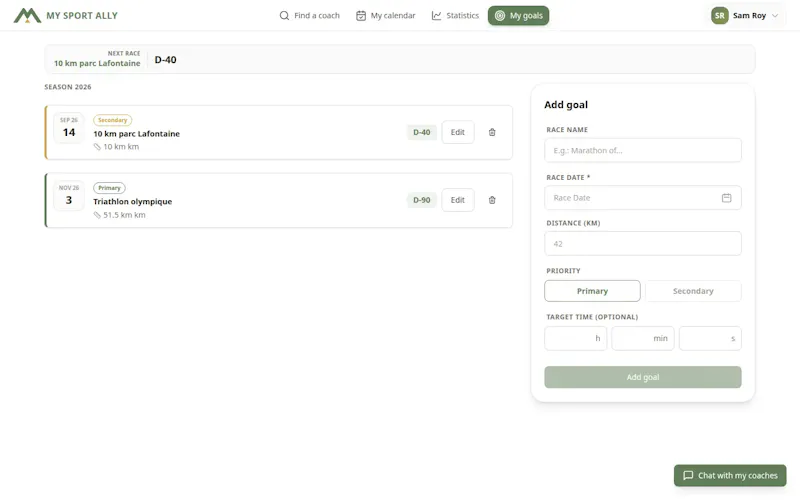Click the NOV 26 3 date tile

pos(69,196)
